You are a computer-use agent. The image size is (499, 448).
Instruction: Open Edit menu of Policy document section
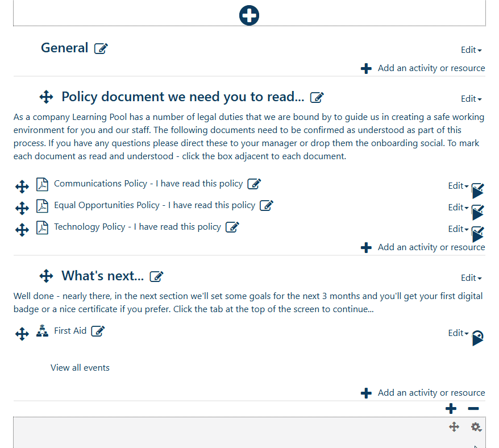pyautogui.click(x=471, y=99)
